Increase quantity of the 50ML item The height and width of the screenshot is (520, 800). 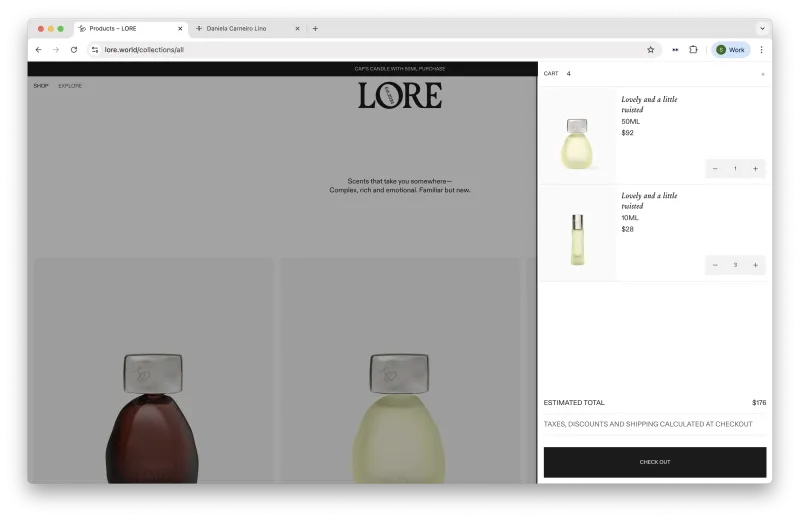(x=755, y=168)
